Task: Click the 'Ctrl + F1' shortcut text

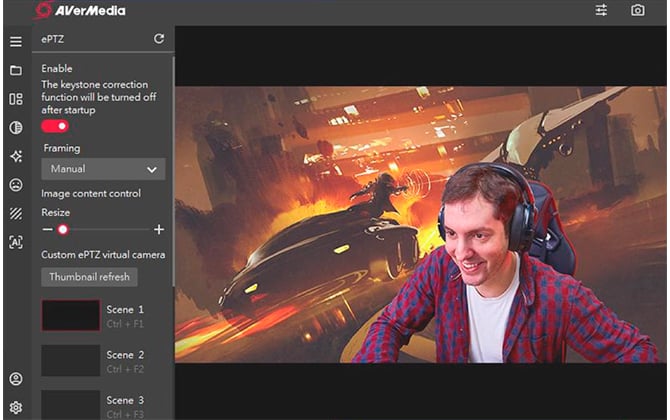Action: [x=125, y=324]
